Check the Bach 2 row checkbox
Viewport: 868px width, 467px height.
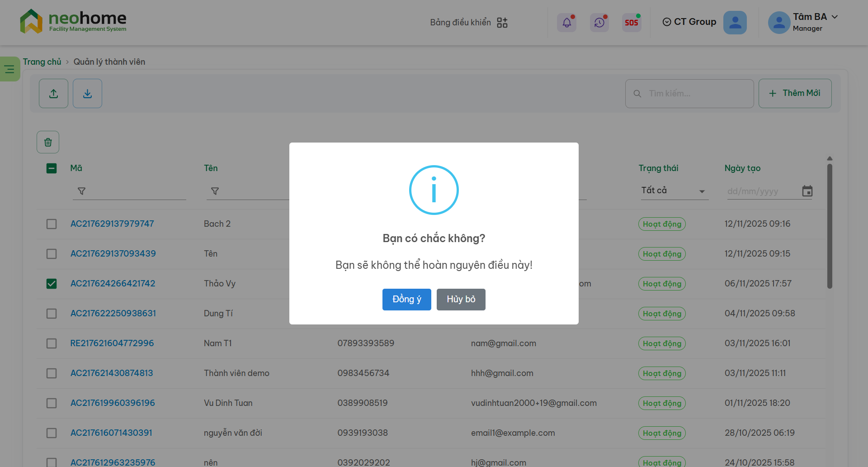tap(52, 224)
